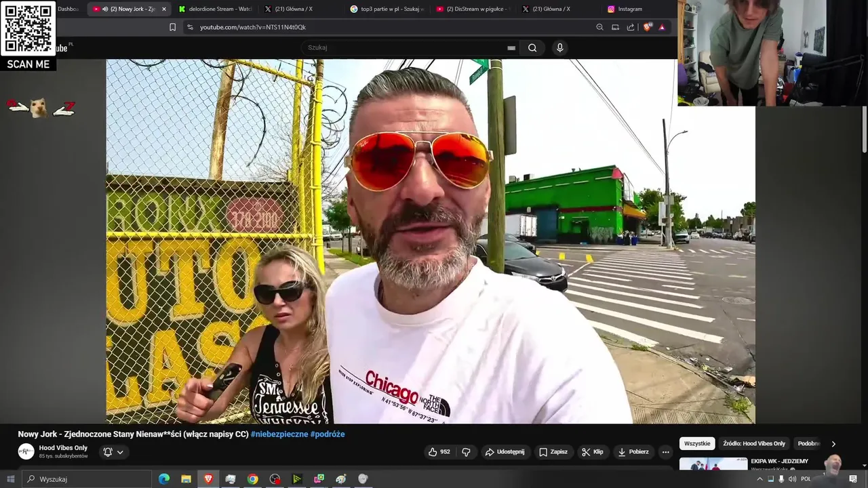Toggle the channel notification bell
This screenshot has width=868, height=488.
(113, 452)
